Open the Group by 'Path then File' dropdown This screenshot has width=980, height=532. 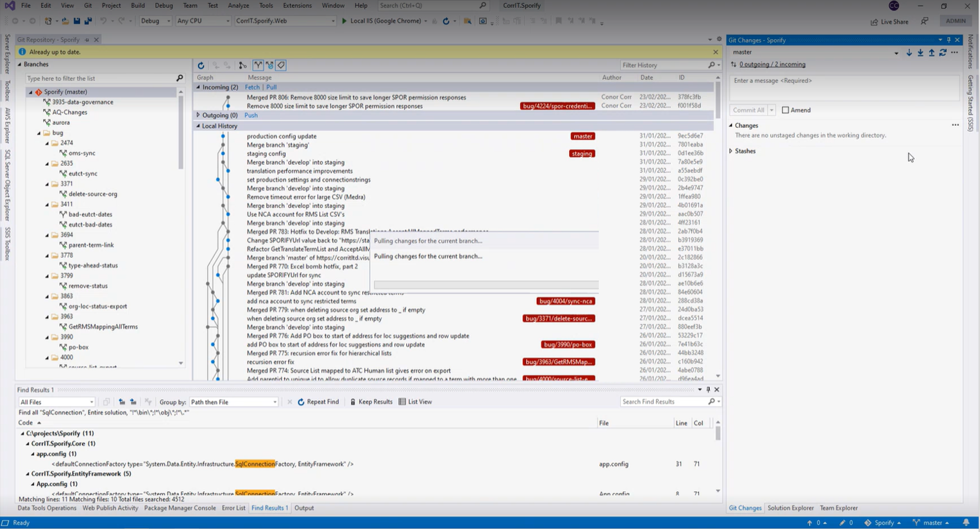233,402
